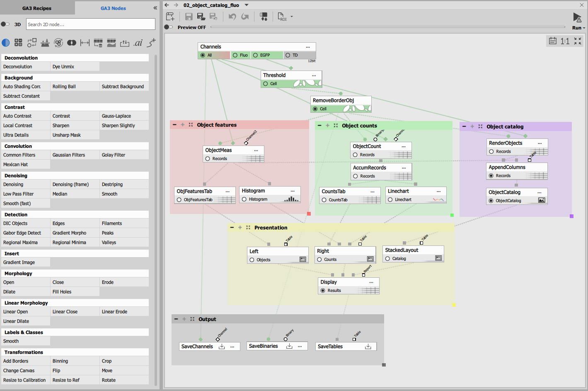Redo the last action in the toolbar
The height and width of the screenshot is (391, 588).
(x=245, y=16)
